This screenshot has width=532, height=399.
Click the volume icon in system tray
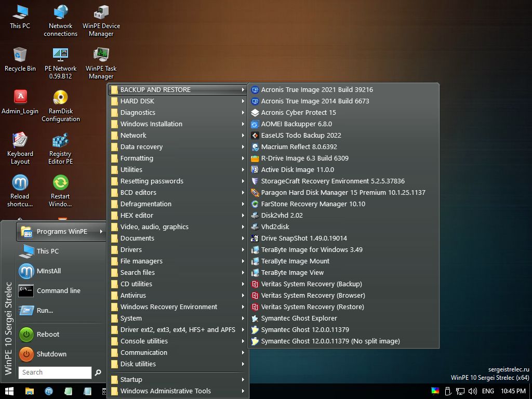click(472, 391)
